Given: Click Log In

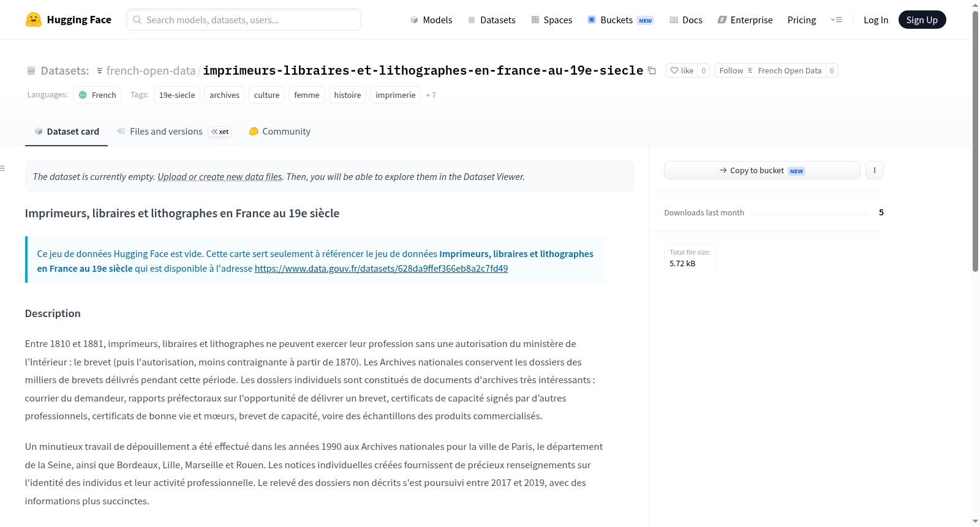Looking at the screenshot, I should tap(876, 20).
